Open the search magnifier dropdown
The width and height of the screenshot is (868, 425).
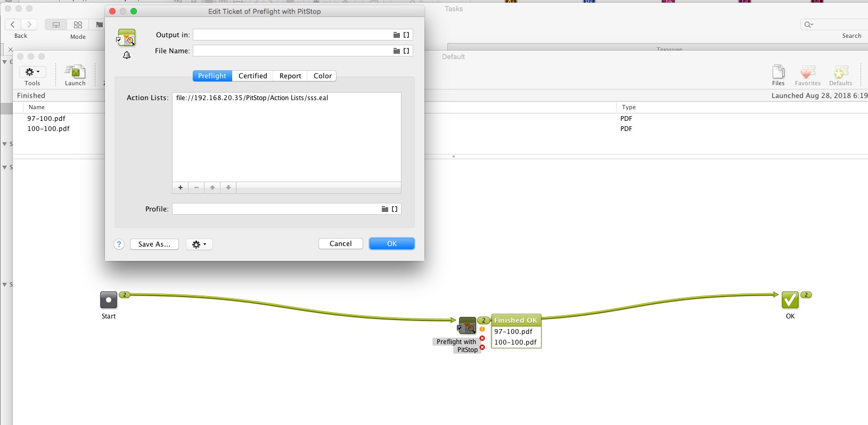coord(808,24)
